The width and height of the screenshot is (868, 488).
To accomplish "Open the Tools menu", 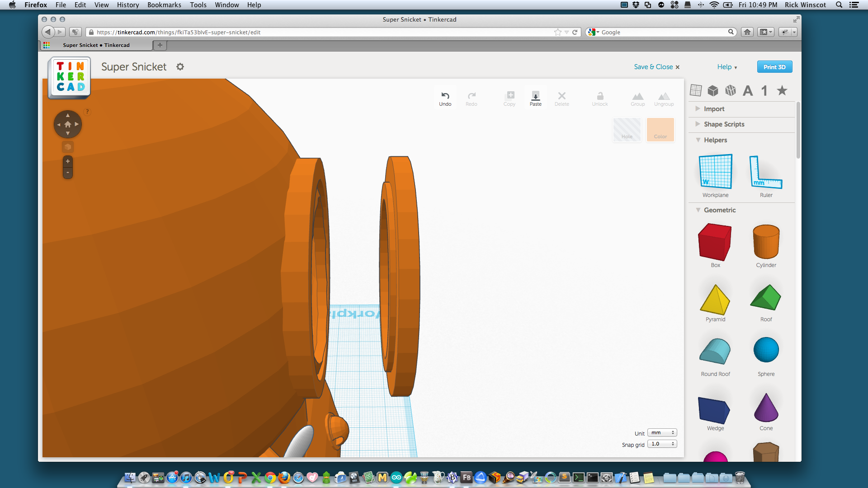I will click(198, 5).
